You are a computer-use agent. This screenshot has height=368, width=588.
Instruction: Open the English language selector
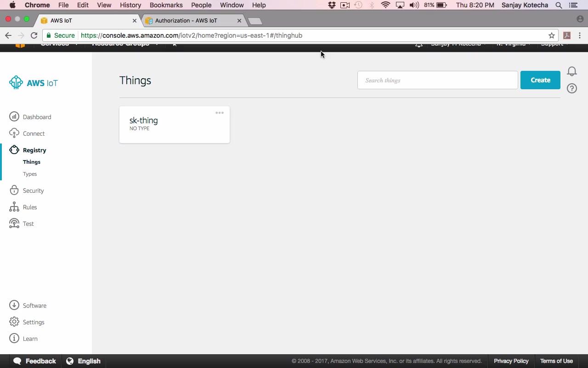84,361
